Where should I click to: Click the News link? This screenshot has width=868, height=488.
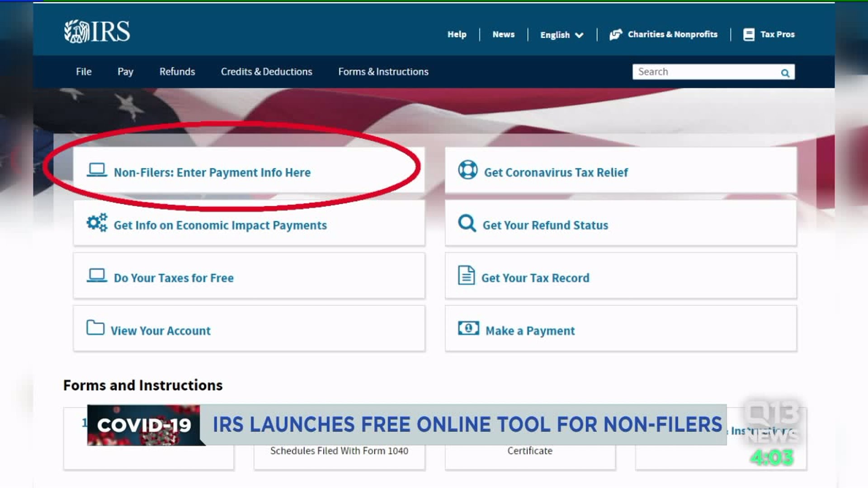tap(503, 34)
